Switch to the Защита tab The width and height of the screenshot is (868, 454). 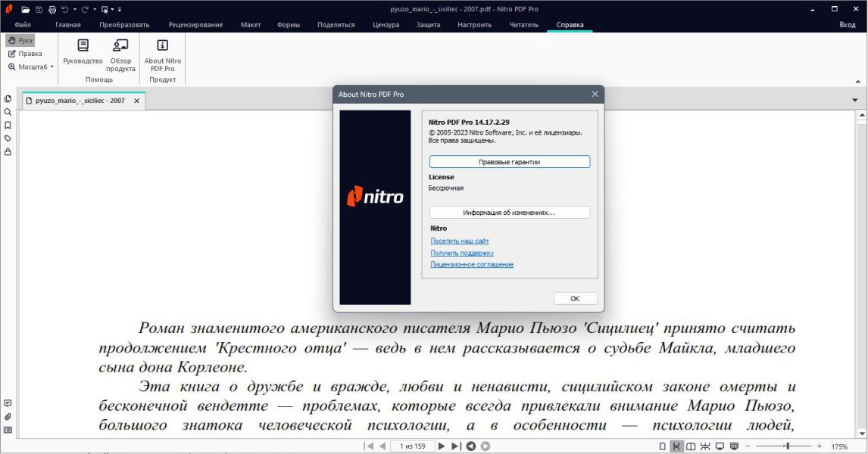pyautogui.click(x=429, y=25)
